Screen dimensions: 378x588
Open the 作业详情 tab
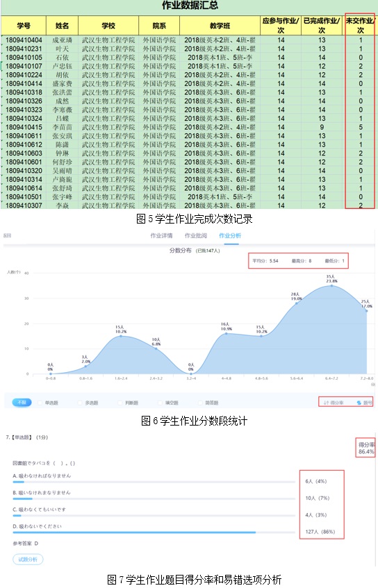click(161, 235)
